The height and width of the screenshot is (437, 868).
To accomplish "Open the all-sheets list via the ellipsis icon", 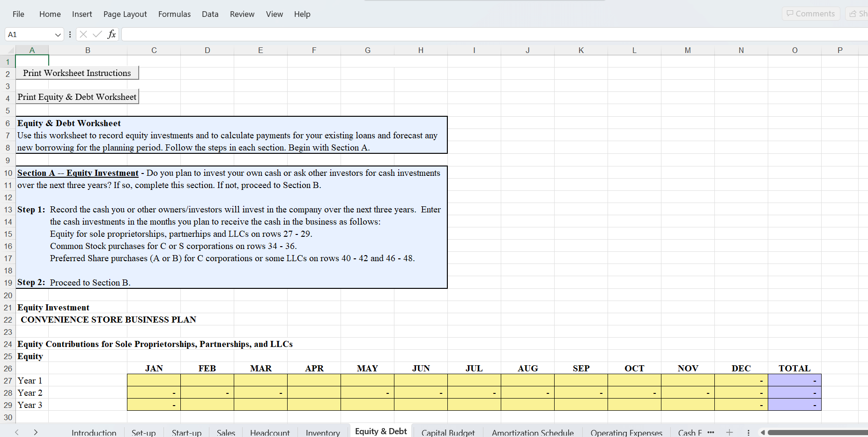I will [711, 432].
